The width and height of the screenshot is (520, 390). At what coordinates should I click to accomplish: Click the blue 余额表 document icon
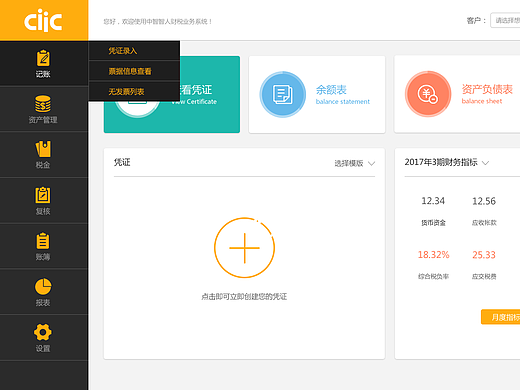coord(283,94)
